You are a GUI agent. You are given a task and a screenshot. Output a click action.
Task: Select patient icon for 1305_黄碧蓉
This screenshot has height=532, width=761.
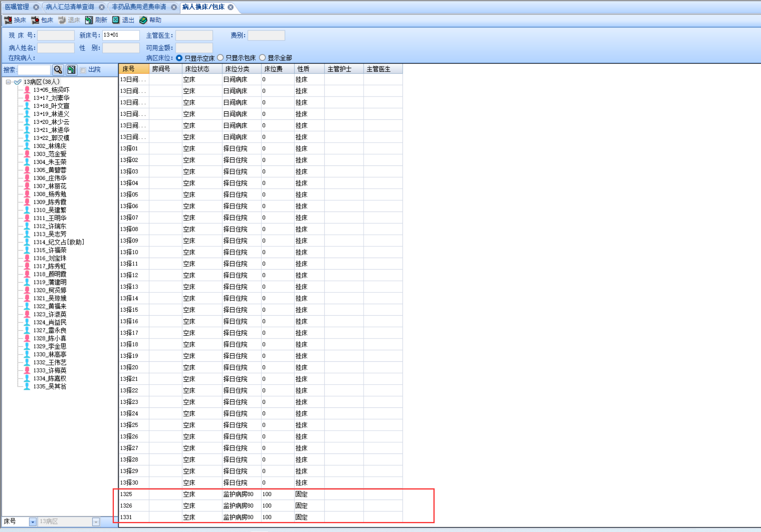click(27, 170)
